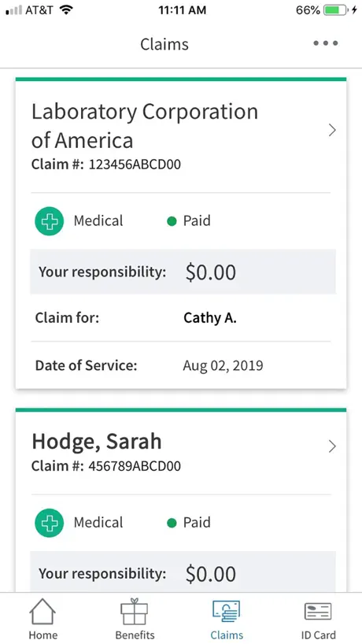Tap the Medical cross icon on Hodge claim

point(50,523)
